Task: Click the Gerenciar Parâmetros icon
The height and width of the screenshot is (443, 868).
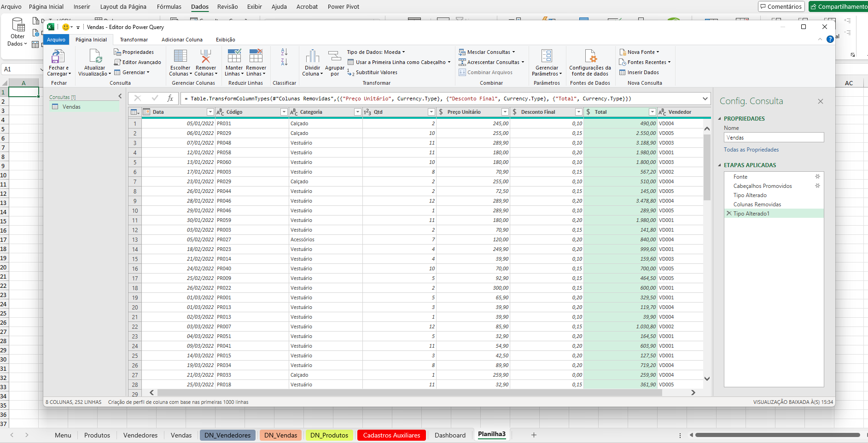Action: [x=547, y=56]
